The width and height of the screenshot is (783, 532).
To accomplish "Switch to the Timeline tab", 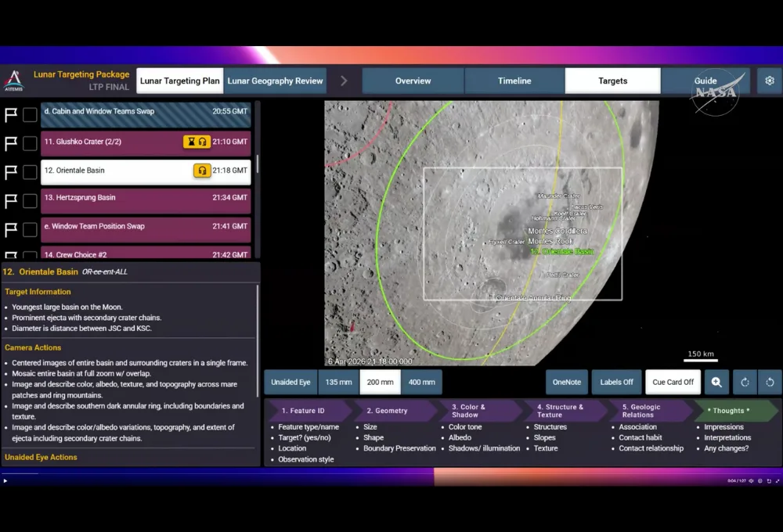I will [x=514, y=81].
